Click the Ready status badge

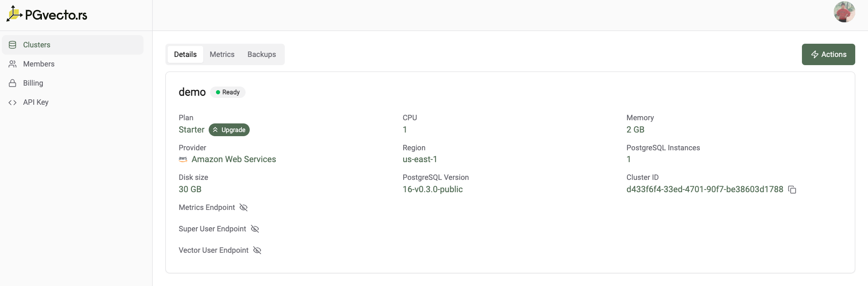tap(228, 92)
